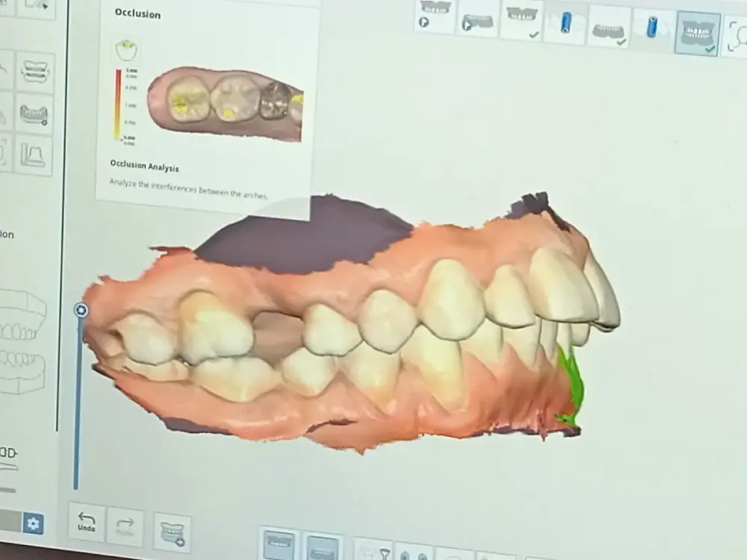
Task: Click the slider handle at top of blue bar
Action: [81, 311]
